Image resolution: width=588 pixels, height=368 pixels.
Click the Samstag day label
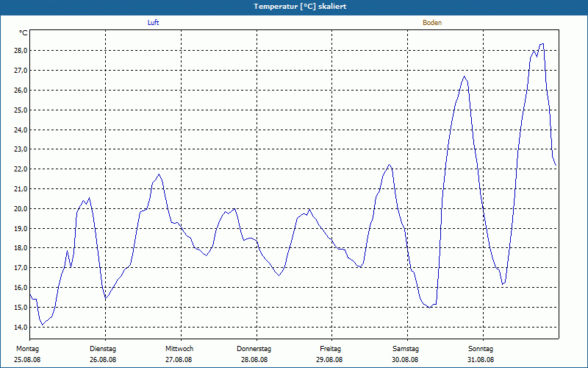406,349
